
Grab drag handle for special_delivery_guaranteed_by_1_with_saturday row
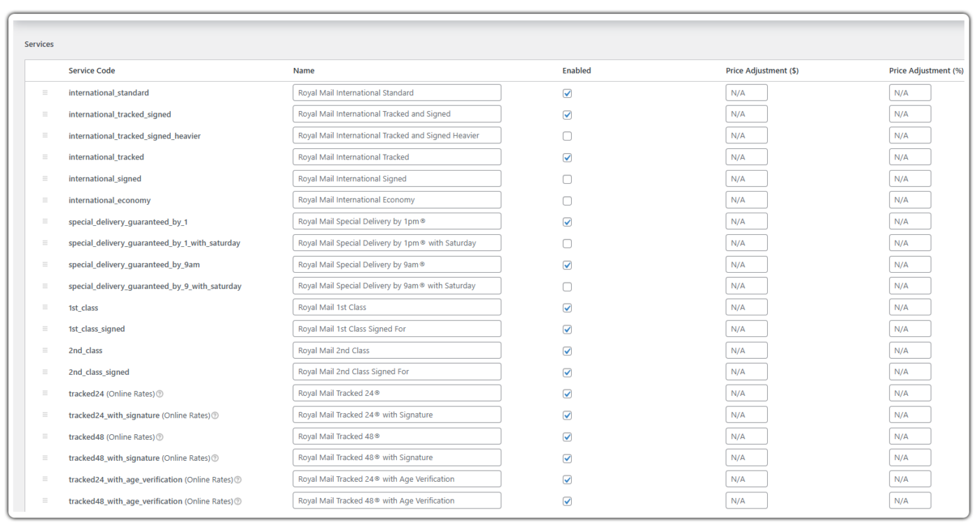[45, 243]
